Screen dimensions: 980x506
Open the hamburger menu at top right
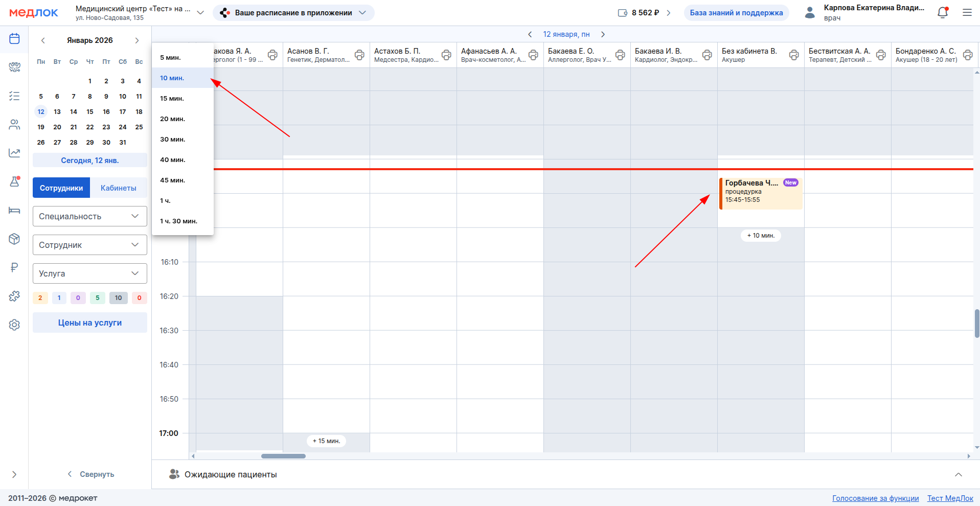pos(967,13)
